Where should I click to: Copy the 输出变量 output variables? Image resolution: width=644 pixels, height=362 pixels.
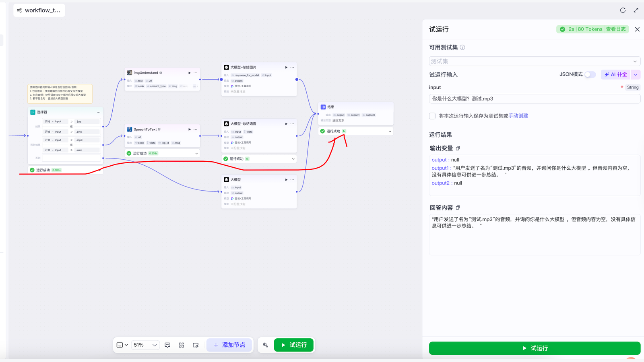pyautogui.click(x=458, y=148)
